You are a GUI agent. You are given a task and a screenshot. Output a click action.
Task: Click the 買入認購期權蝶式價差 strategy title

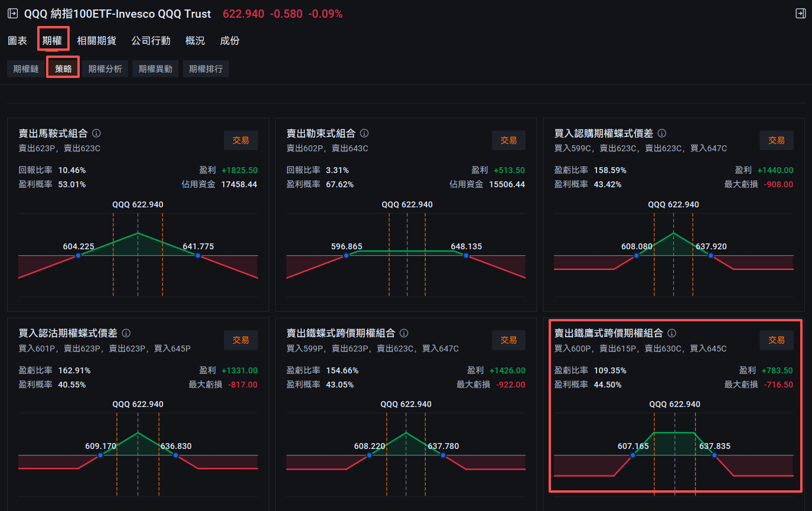tap(604, 134)
